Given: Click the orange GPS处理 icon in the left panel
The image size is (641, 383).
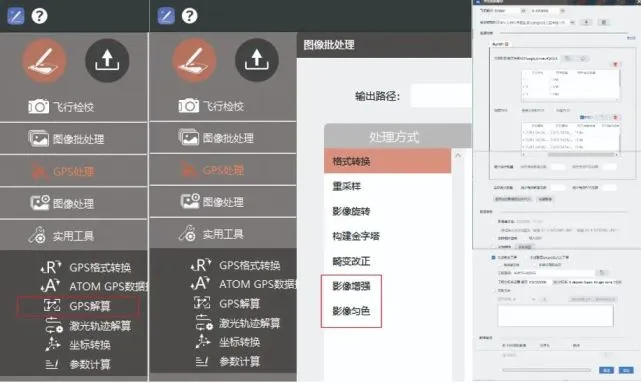Looking at the screenshot, I should pyautogui.click(x=40, y=171).
